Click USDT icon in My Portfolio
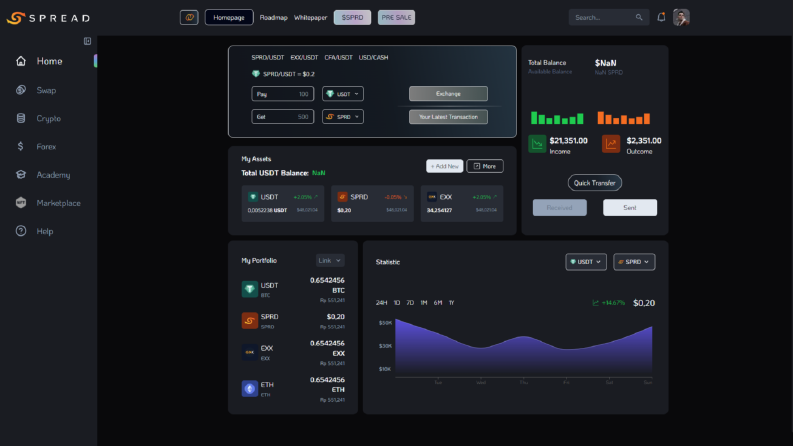This screenshot has height=446, width=793. point(250,289)
